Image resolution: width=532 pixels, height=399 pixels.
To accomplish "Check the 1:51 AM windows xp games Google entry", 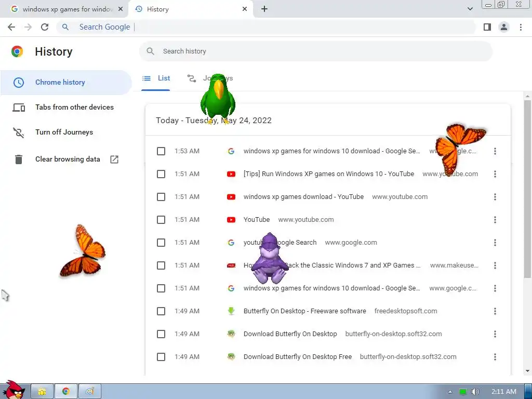I will coord(161,288).
